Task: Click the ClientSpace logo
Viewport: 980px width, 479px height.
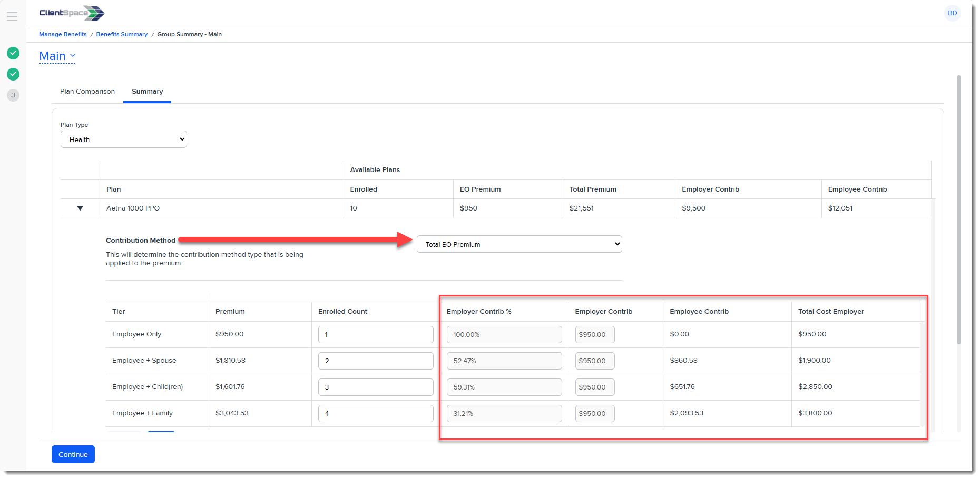Action: (x=72, y=13)
